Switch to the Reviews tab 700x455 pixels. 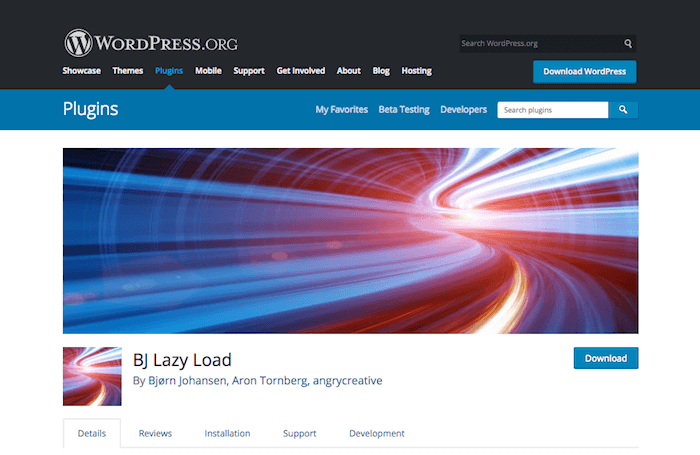click(155, 433)
